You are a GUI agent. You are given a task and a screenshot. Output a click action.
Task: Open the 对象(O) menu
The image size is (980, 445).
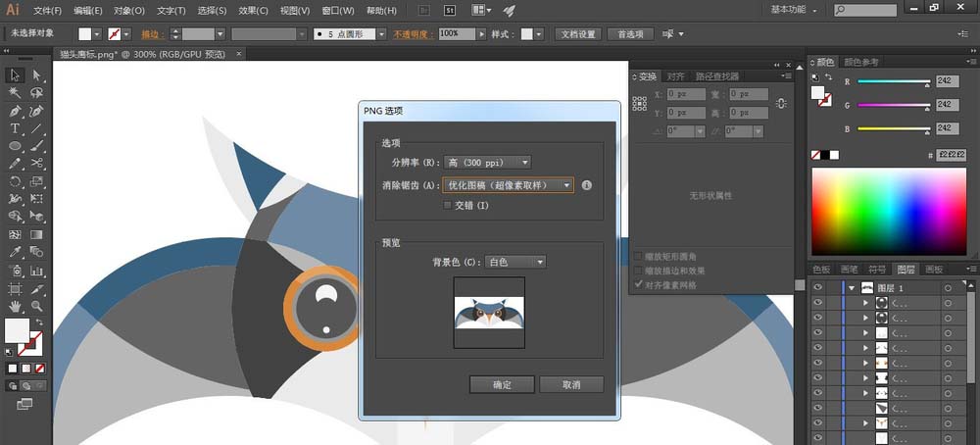[x=129, y=11]
